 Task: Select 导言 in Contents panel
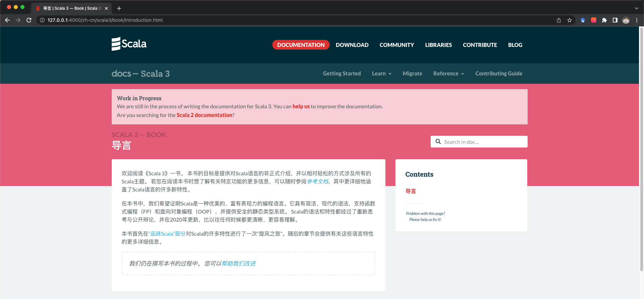pos(411,191)
